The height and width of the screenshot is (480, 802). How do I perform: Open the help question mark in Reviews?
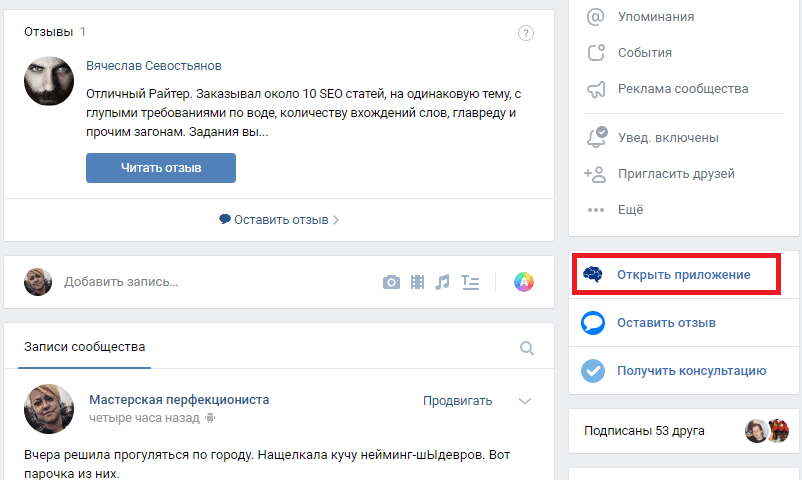tap(526, 33)
